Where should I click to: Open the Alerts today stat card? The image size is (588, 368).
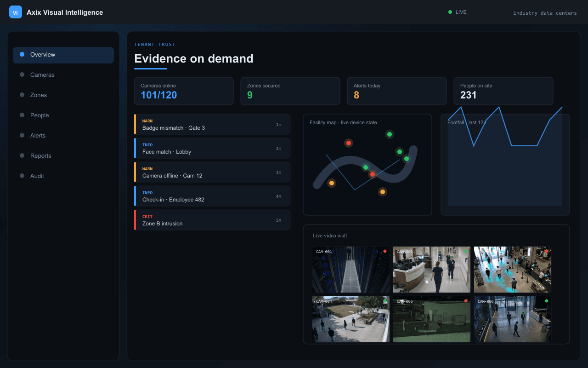[x=397, y=91]
